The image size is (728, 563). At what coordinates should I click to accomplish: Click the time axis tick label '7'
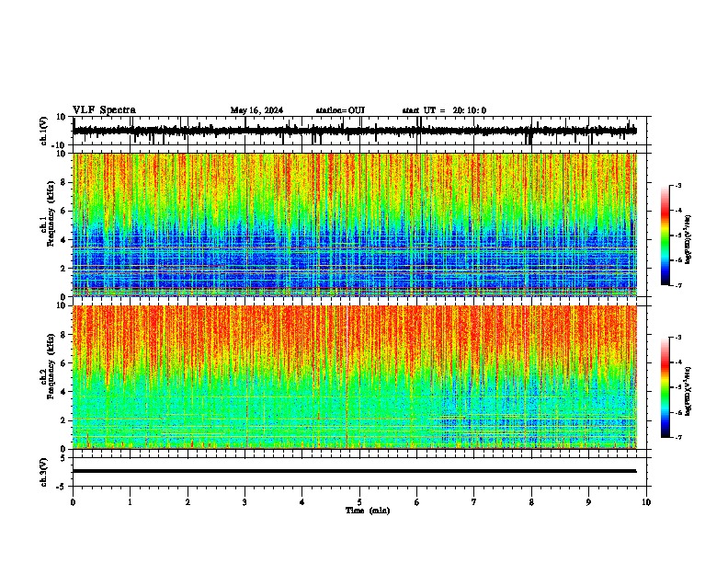(474, 502)
